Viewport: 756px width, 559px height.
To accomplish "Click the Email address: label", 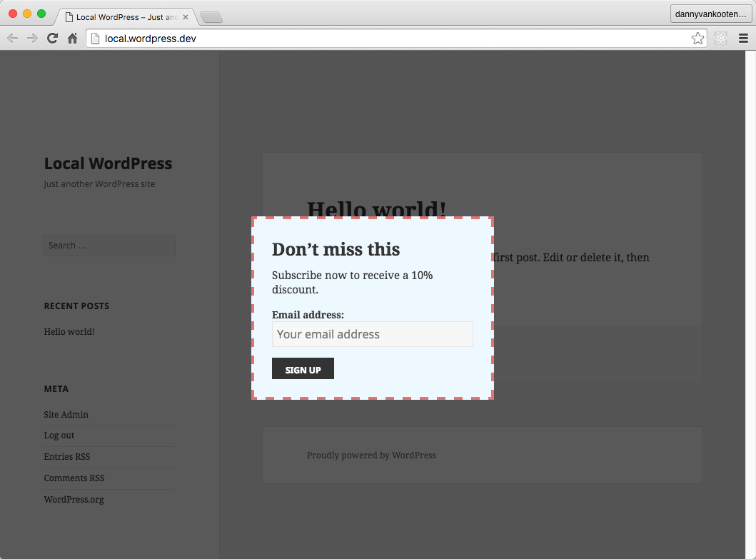I will point(308,315).
